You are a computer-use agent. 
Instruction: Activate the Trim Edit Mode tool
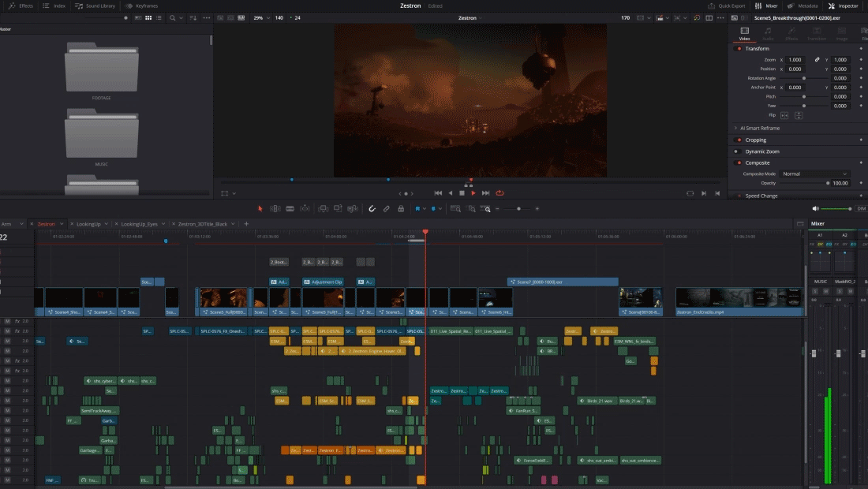[x=275, y=208]
